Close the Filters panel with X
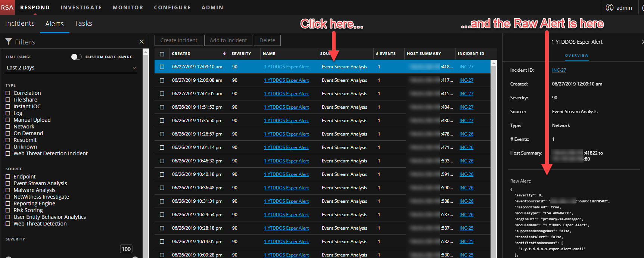The image size is (644, 258). (141, 42)
